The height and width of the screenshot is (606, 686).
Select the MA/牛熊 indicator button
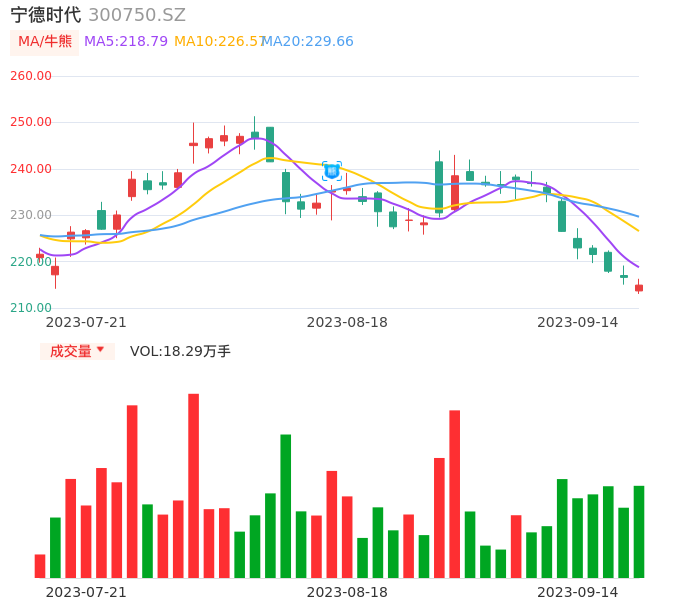[x=45, y=42]
